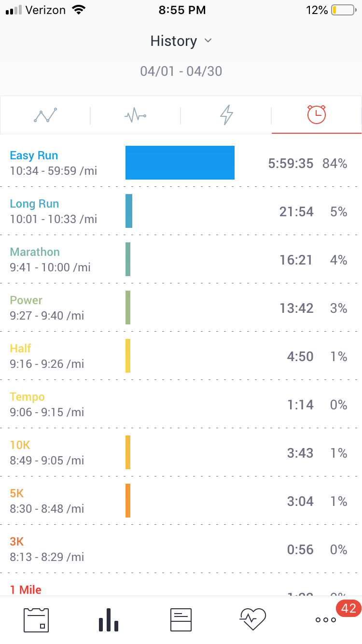Open the line graph trend tab

(x=45, y=115)
